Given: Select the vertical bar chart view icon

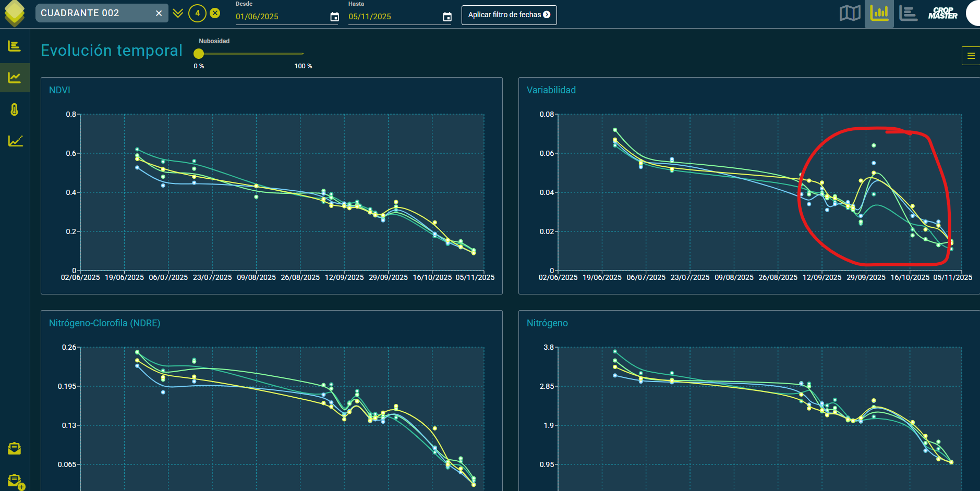Looking at the screenshot, I should click(x=879, y=13).
